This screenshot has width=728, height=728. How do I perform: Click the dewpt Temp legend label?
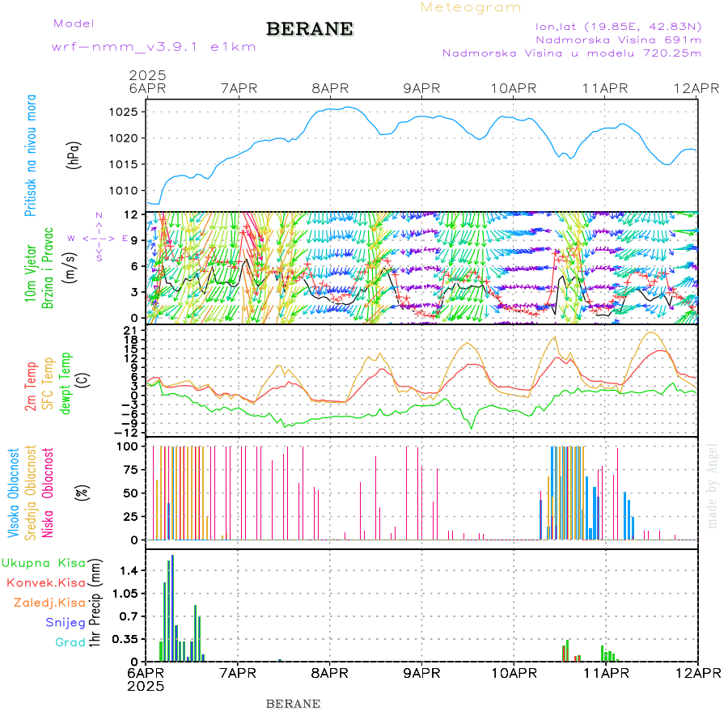65,383
